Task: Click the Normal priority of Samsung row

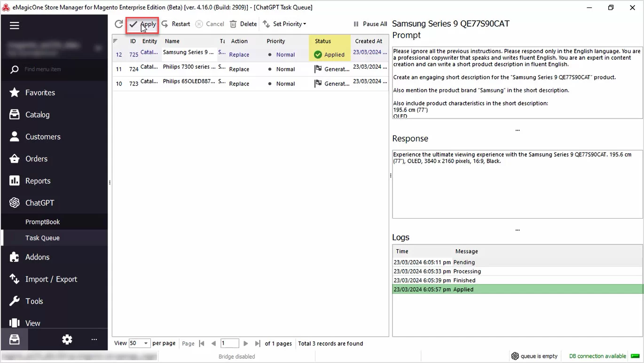Action: point(285,55)
